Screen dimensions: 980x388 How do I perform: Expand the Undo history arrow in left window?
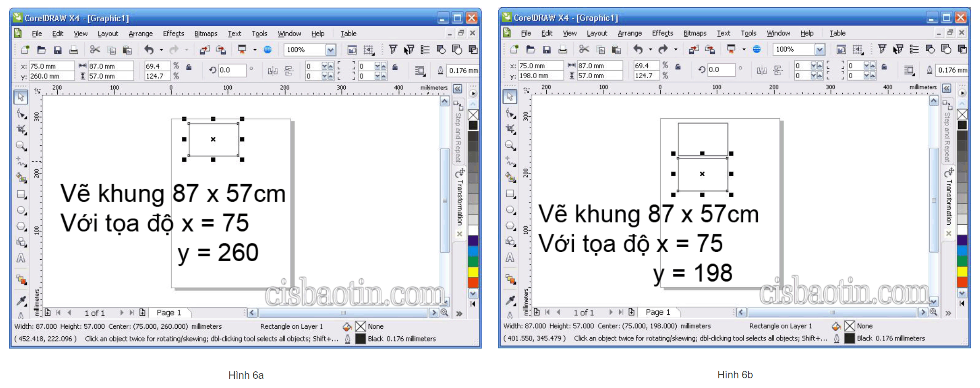[x=161, y=50]
